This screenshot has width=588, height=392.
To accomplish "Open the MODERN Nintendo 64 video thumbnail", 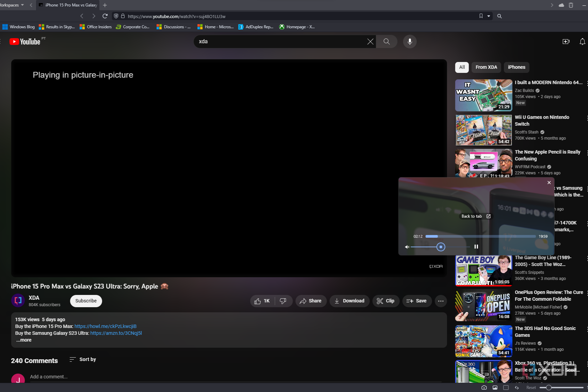I will [483, 95].
